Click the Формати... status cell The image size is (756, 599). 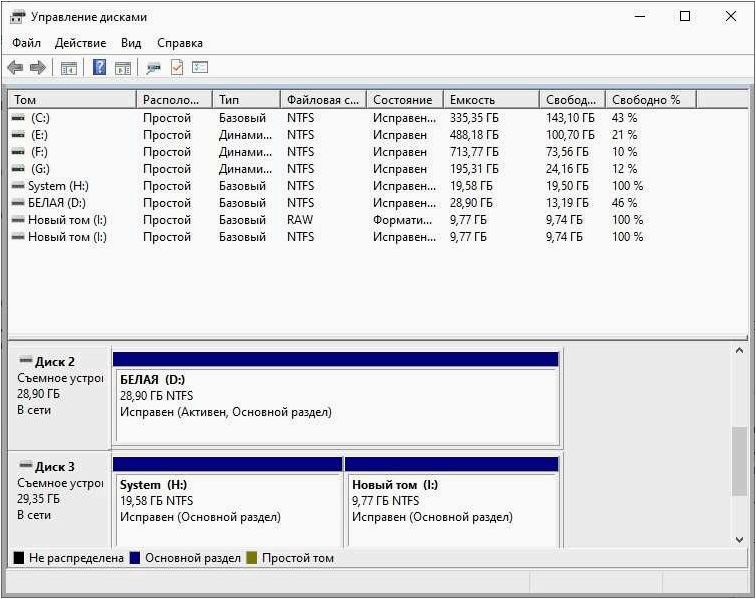(402, 220)
